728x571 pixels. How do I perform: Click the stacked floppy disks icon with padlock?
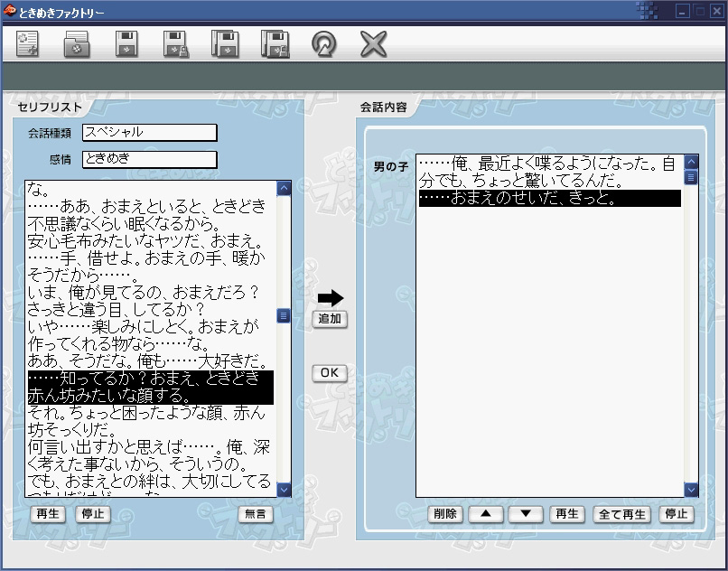275,44
